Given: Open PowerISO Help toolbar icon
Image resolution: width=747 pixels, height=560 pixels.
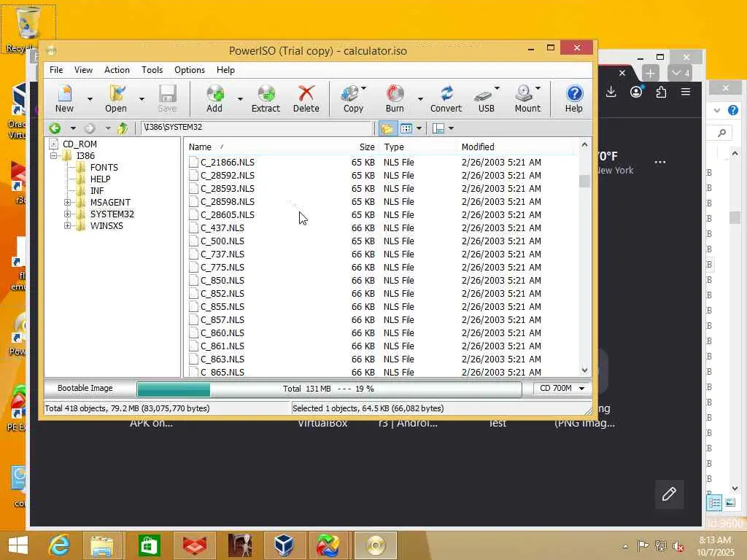Looking at the screenshot, I should point(574,98).
